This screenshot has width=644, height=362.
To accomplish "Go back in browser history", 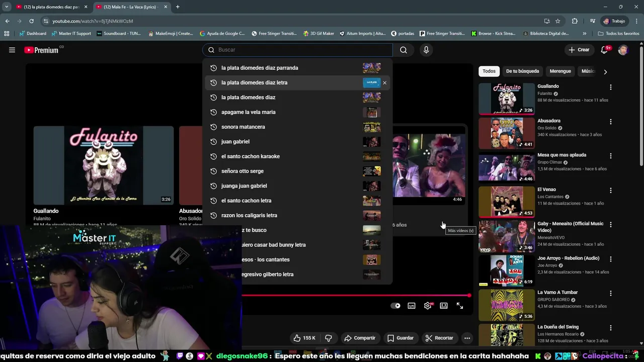I will 7,21.
